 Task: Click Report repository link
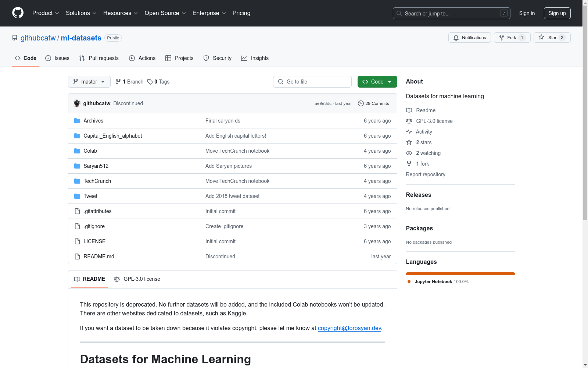click(426, 174)
